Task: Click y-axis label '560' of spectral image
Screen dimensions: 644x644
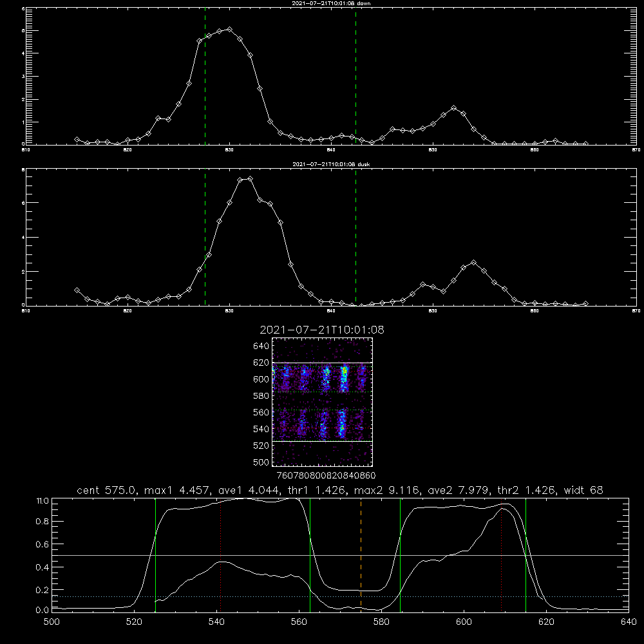Action: [x=261, y=412]
